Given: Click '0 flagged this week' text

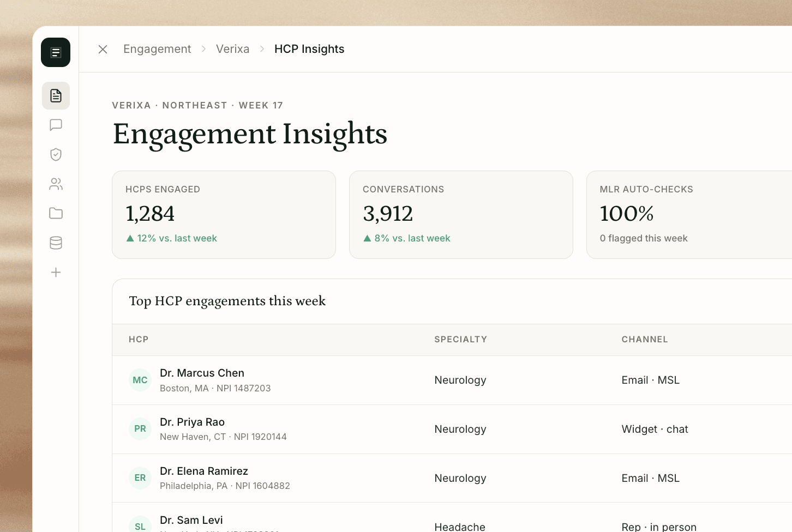Looking at the screenshot, I should [x=644, y=238].
